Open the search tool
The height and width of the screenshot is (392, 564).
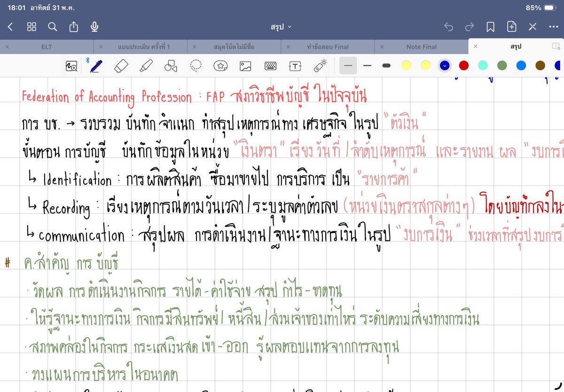coord(53,27)
